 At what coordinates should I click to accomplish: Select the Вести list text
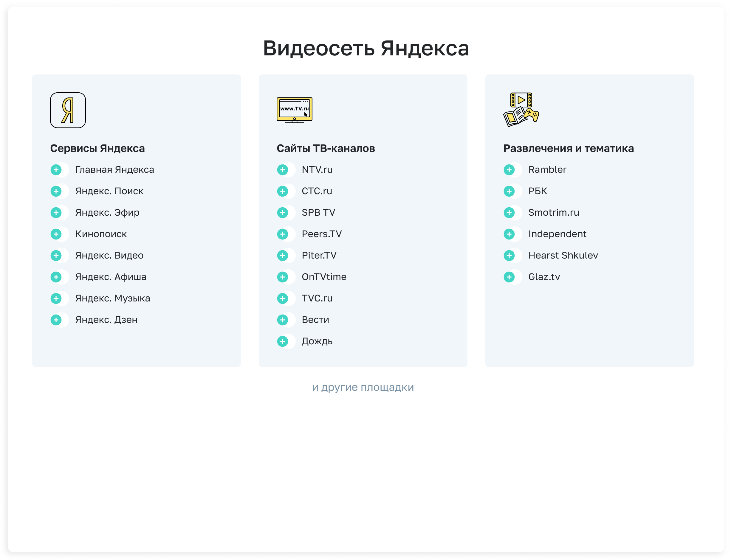click(x=316, y=320)
